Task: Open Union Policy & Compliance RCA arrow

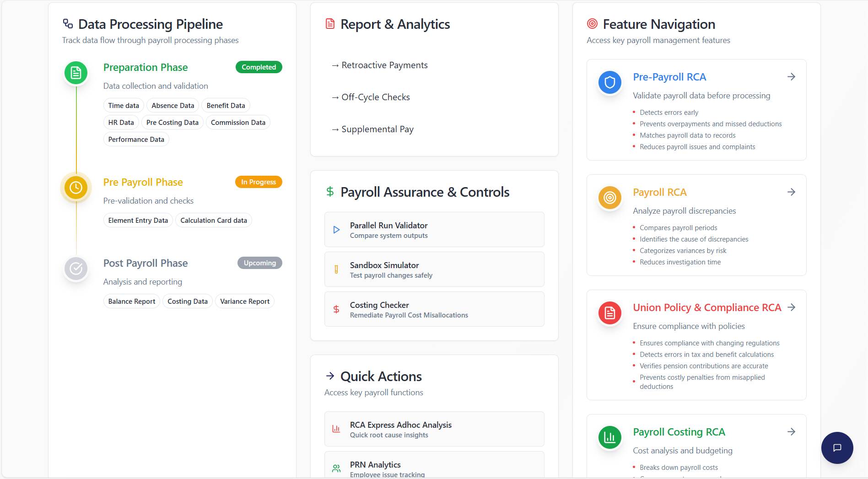Action: point(791,307)
